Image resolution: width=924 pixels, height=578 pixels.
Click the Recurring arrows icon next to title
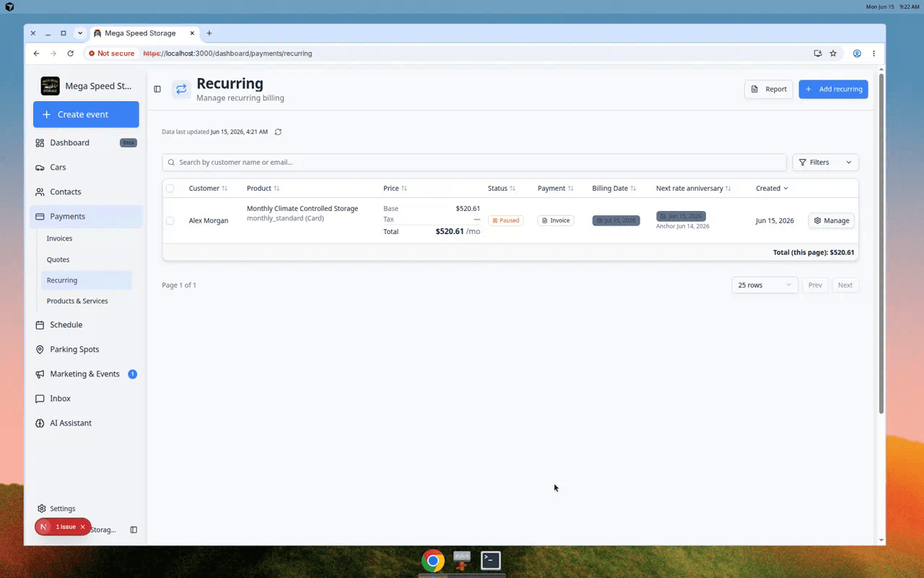181,89
